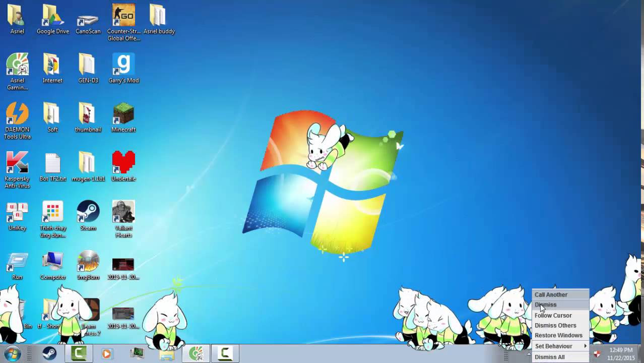Open the mugen-1.1b1 folder
This screenshot has width=644, height=363.
(x=88, y=167)
